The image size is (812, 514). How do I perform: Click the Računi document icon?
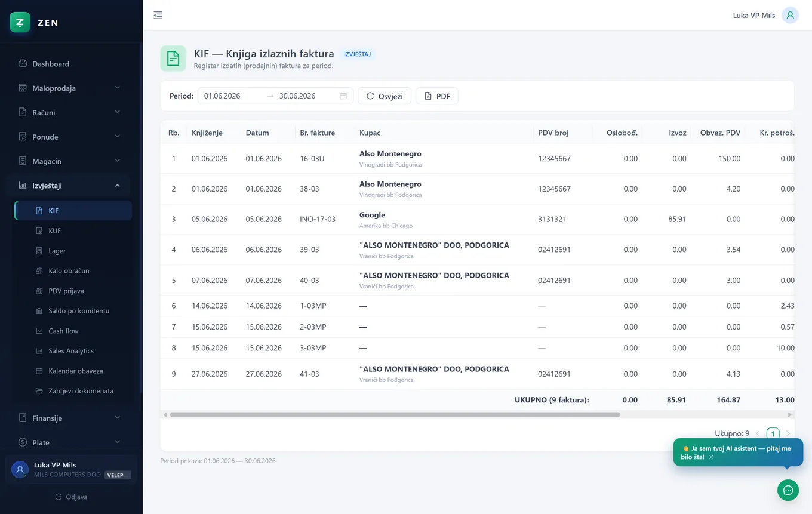[x=23, y=112]
